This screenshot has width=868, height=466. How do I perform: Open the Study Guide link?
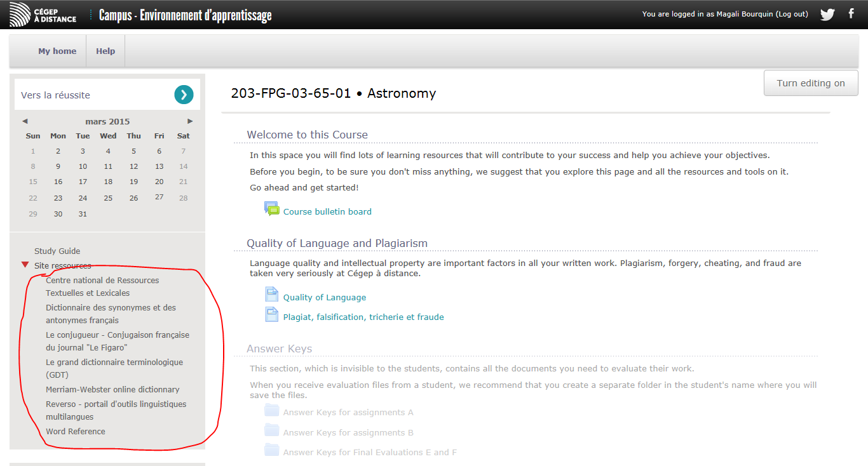tap(57, 251)
